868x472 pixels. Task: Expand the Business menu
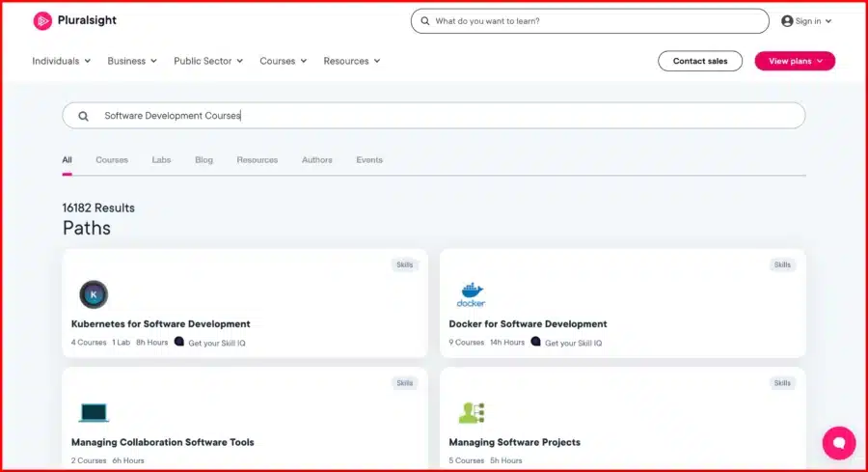tap(132, 61)
